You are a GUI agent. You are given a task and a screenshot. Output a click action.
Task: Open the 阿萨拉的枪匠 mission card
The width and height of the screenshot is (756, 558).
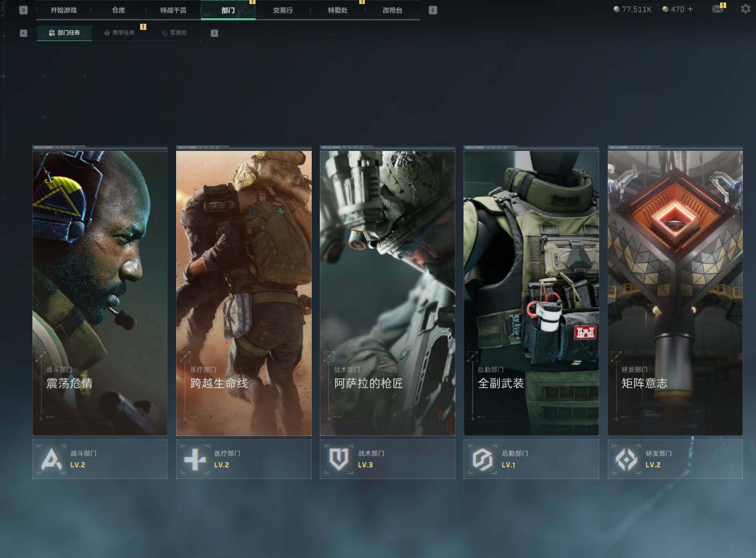387,291
